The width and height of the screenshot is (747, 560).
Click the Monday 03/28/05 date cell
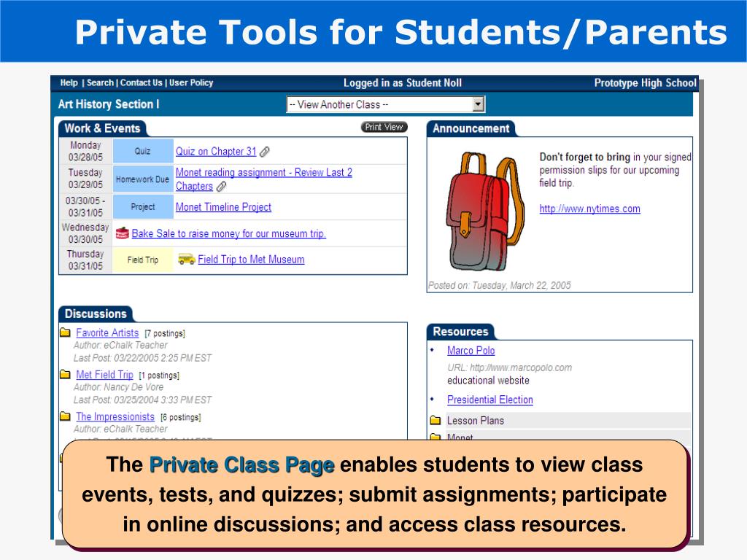coord(86,152)
